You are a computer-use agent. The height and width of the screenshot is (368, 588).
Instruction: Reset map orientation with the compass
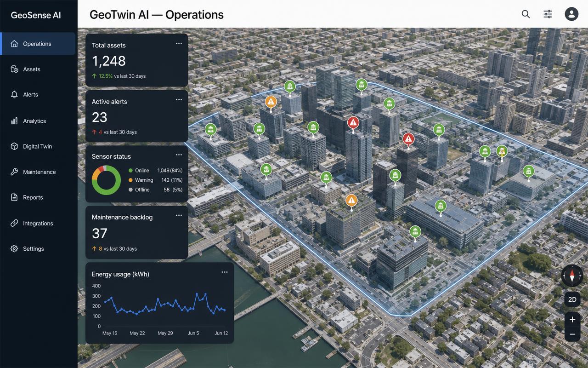[572, 276]
